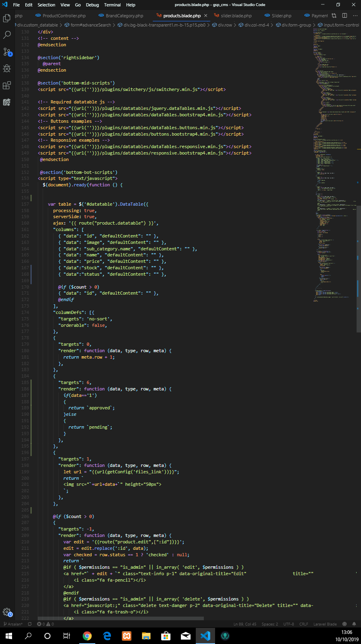361x644 pixels.
Task: Switch to the ProductController.php tab
Action: [x=64, y=16]
